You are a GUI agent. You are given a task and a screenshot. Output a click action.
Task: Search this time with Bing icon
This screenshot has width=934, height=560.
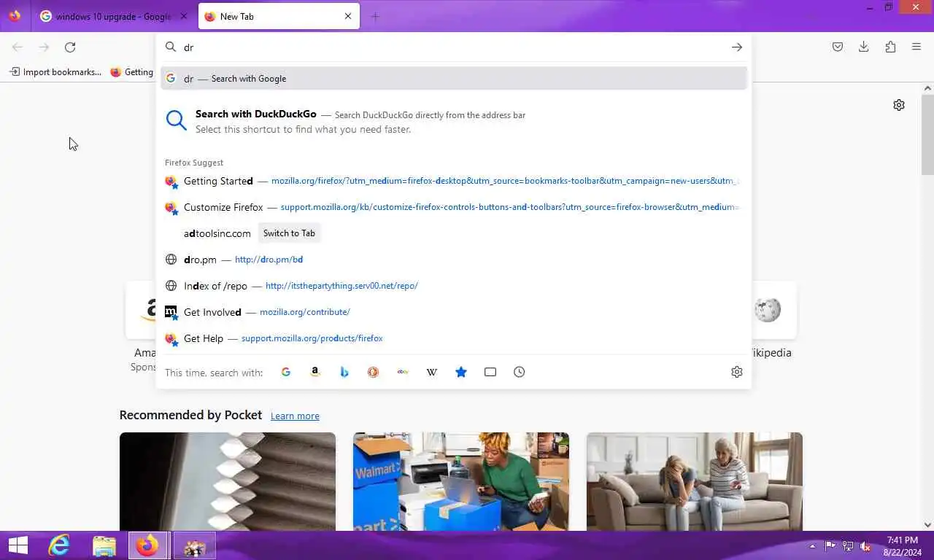coord(344,372)
